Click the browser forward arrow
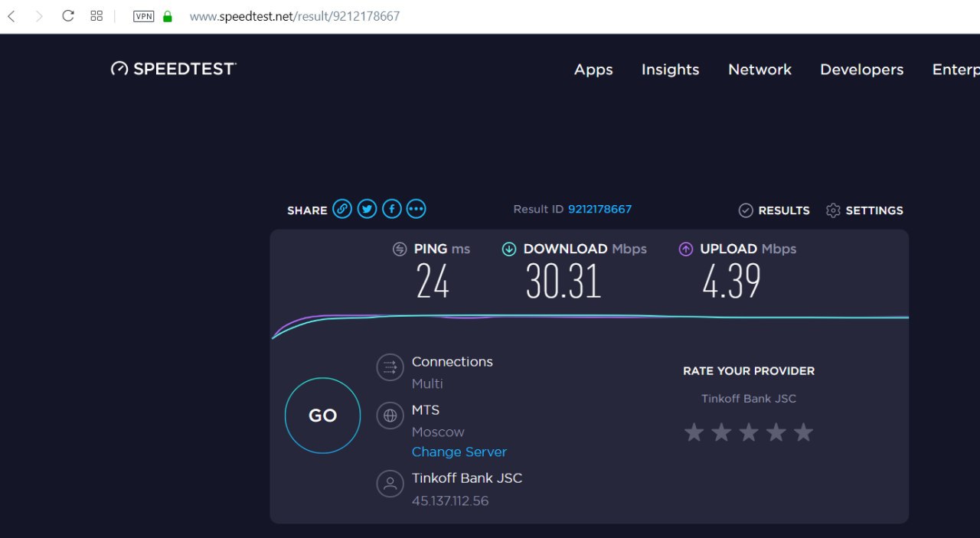The image size is (980, 538). click(x=39, y=16)
